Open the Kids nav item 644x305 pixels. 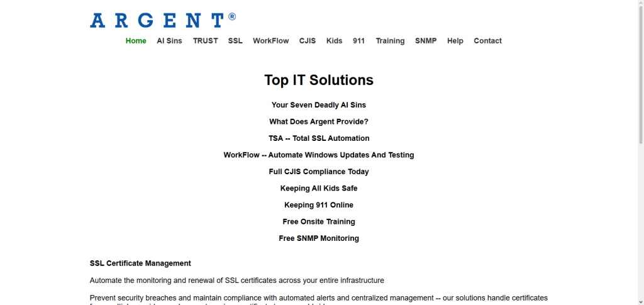coord(335,41)
